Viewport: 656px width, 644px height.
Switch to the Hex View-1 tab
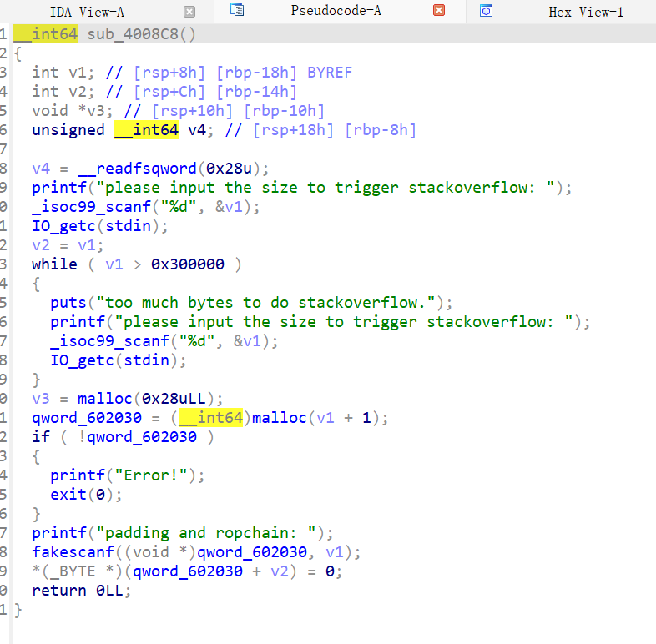click(x=585, y=12)
